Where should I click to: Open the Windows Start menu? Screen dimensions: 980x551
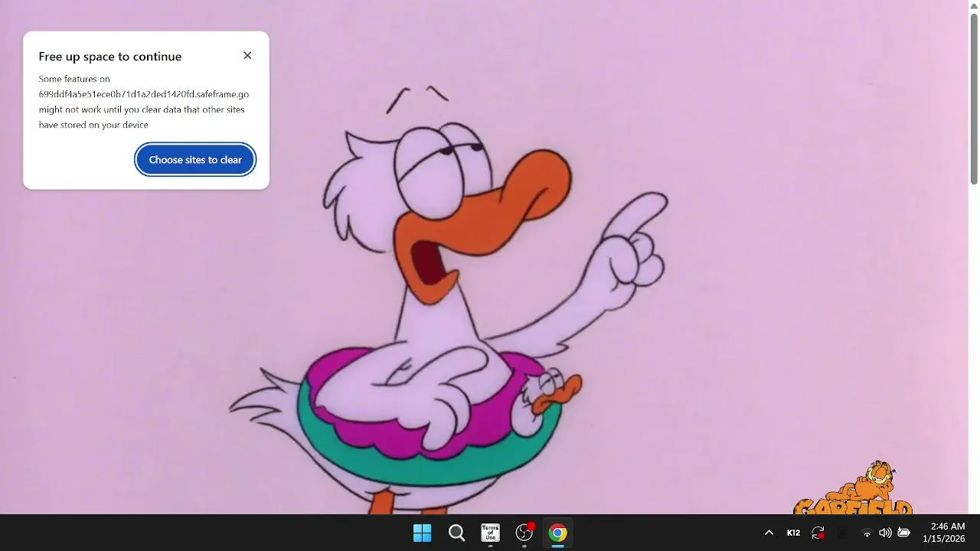point(422,533)
